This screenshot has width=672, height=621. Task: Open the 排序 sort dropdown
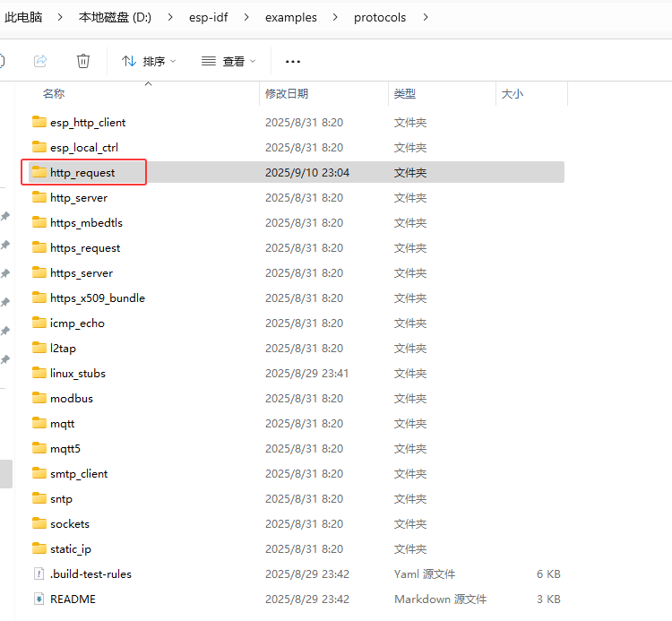149,61
